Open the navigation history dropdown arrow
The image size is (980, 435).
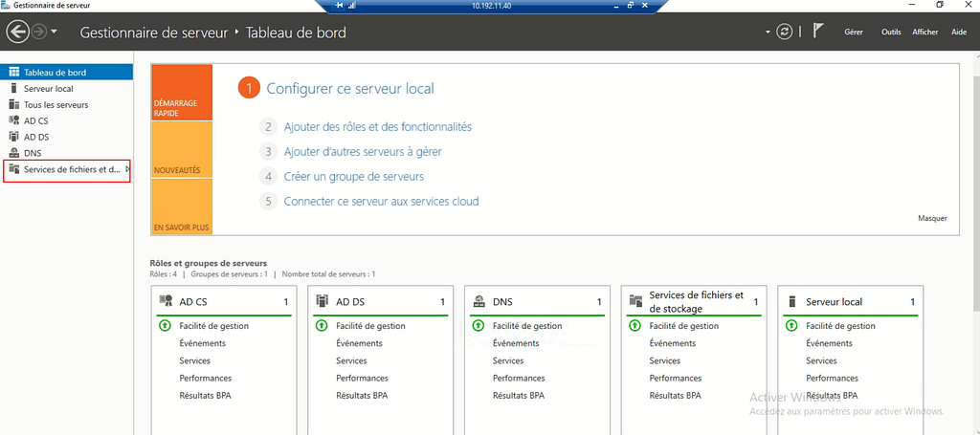pos(54,33)
